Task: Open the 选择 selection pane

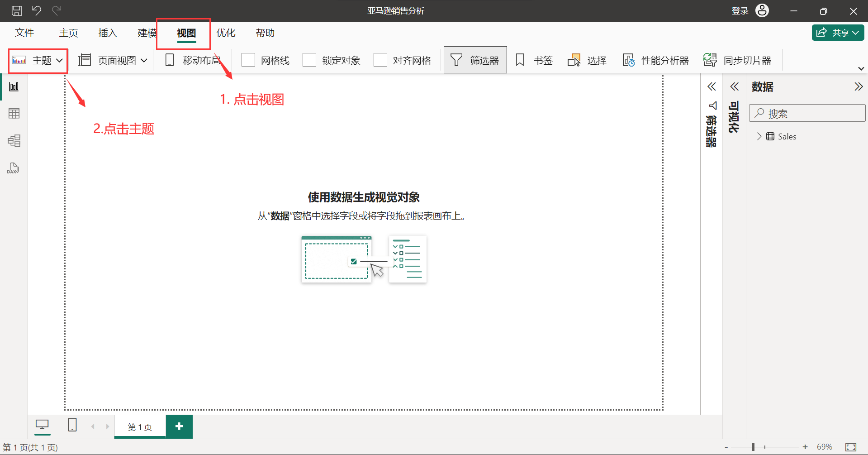Action: 587,60
